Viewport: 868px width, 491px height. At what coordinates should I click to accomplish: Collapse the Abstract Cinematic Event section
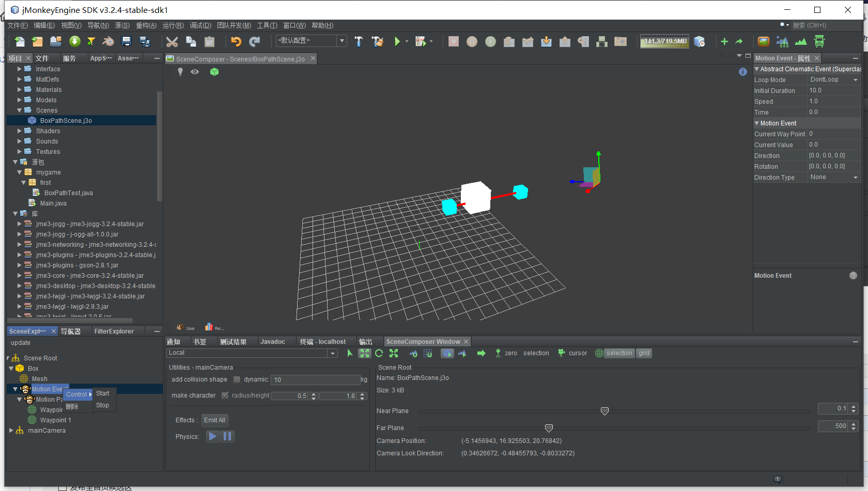click(757, 69)
